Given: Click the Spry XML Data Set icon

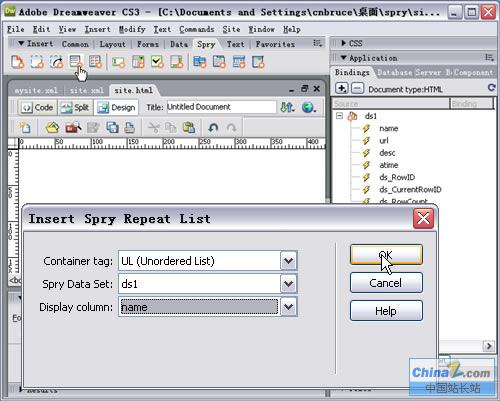Looking at the screenshot, I should 17,62.
